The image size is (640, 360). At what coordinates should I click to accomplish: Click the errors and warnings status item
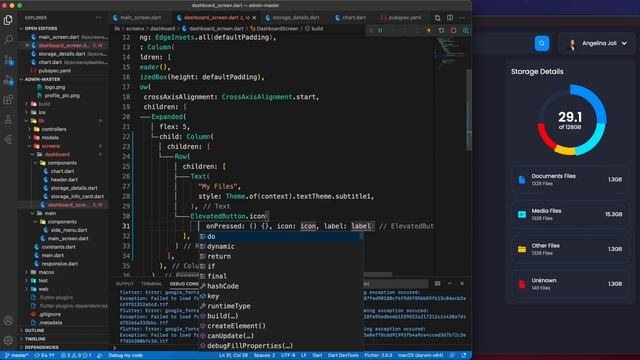tap(76, 356)
